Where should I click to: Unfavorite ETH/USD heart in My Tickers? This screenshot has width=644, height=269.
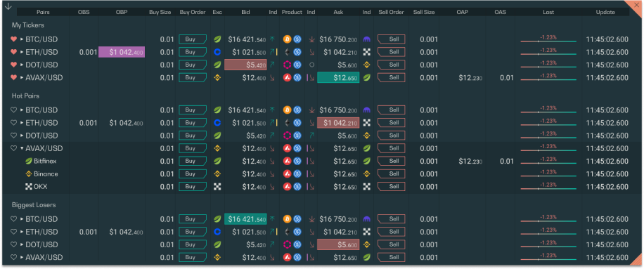(13, 53)
